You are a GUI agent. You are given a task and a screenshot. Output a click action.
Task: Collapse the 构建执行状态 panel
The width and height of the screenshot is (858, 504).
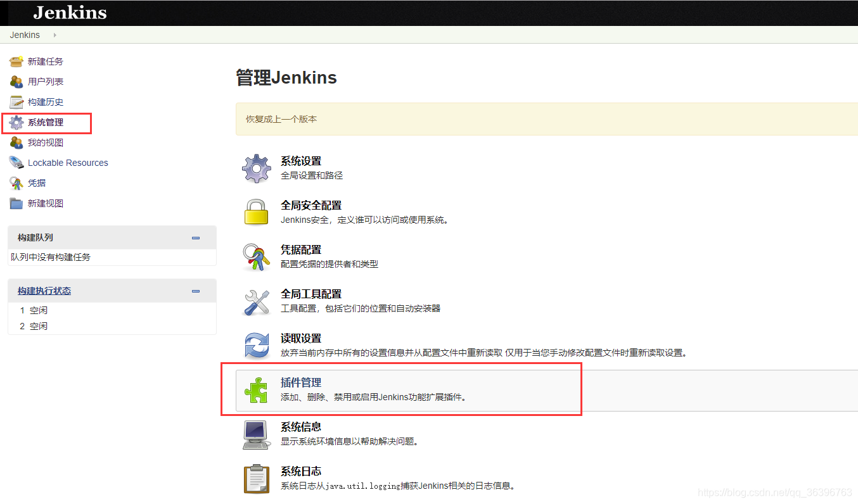point(196,291)
